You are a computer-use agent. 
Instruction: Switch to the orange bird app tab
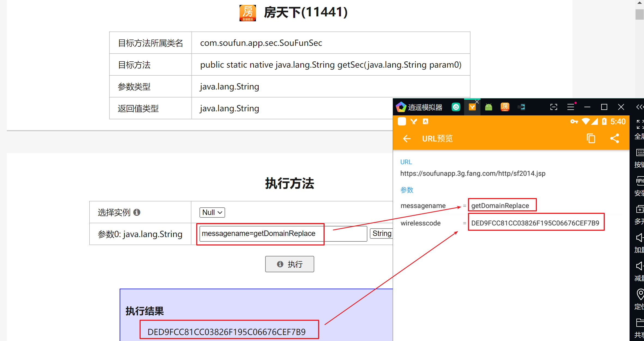472,107
